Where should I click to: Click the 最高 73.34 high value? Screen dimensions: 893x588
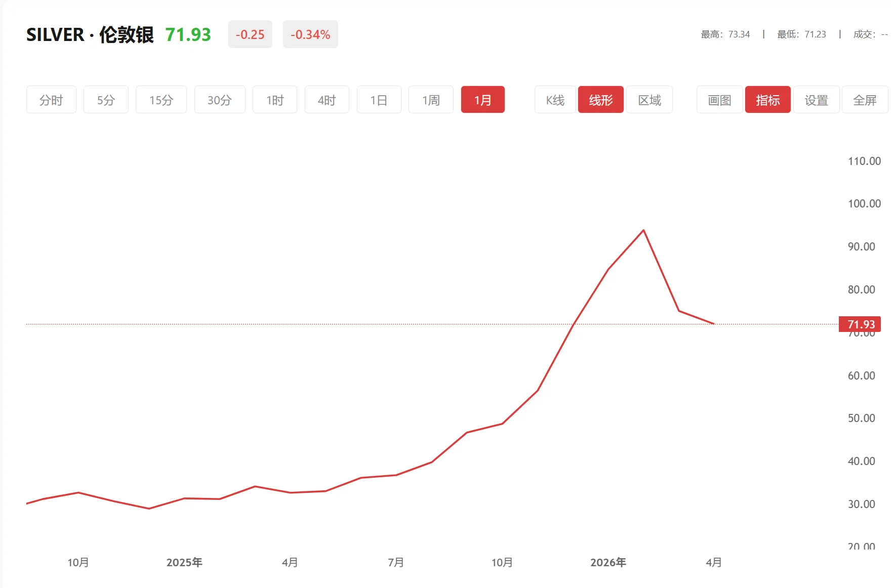click(x=725, y=34)
